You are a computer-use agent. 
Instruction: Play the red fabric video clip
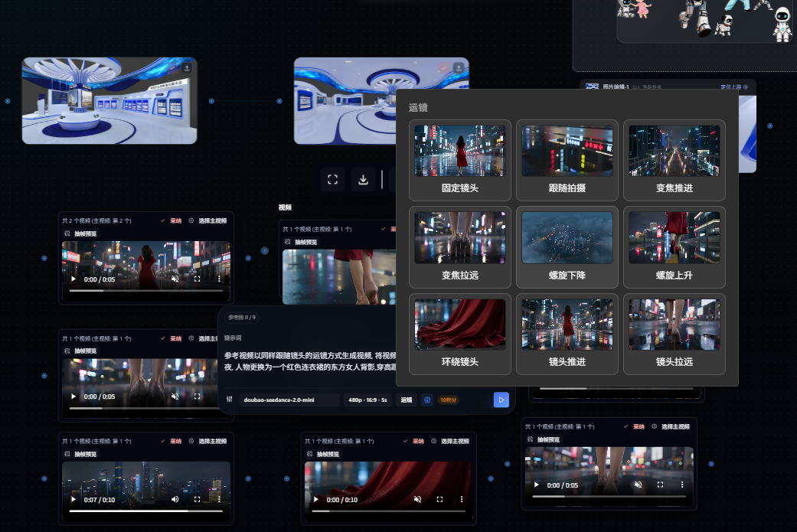(316, 500)
